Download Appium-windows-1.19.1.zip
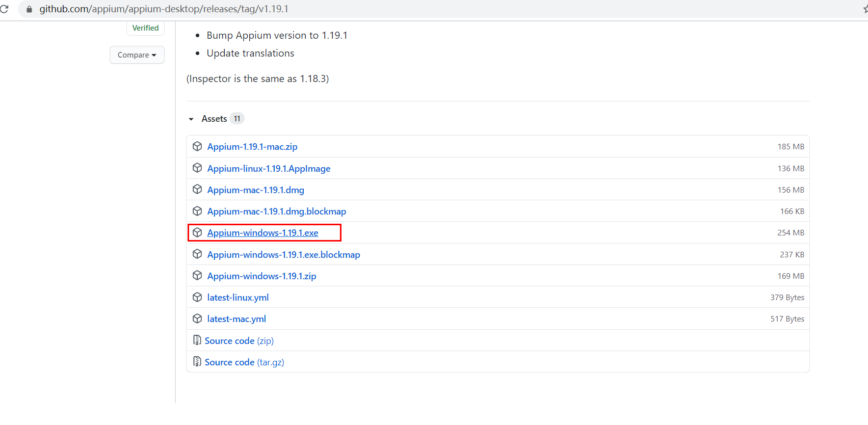 (x=261, y=276)
